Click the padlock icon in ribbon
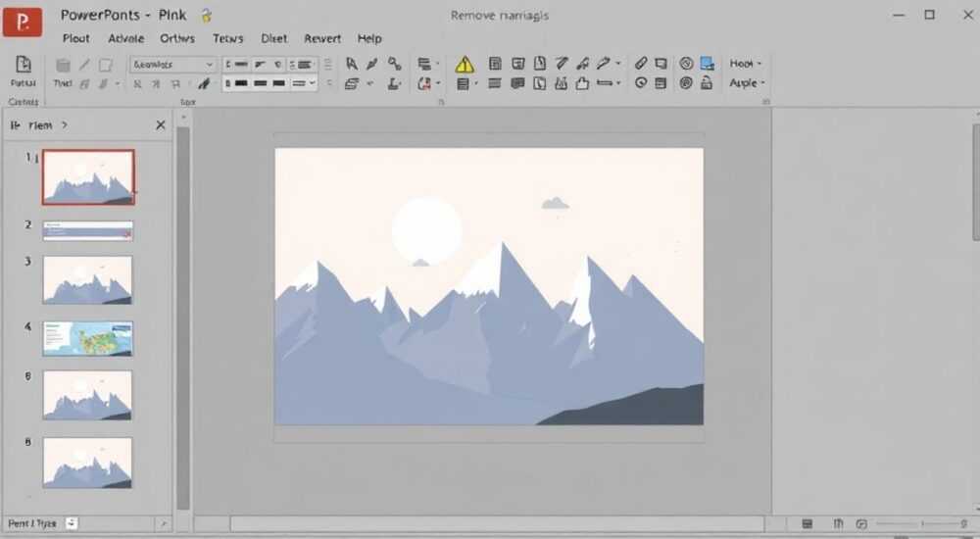The height and width of the screenshot is (539, 980). coord(707,82)
